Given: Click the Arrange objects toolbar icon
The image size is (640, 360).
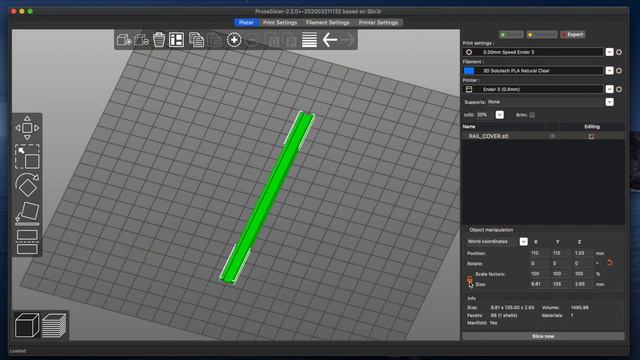Looking at the screenshot, I should point(176,40).
